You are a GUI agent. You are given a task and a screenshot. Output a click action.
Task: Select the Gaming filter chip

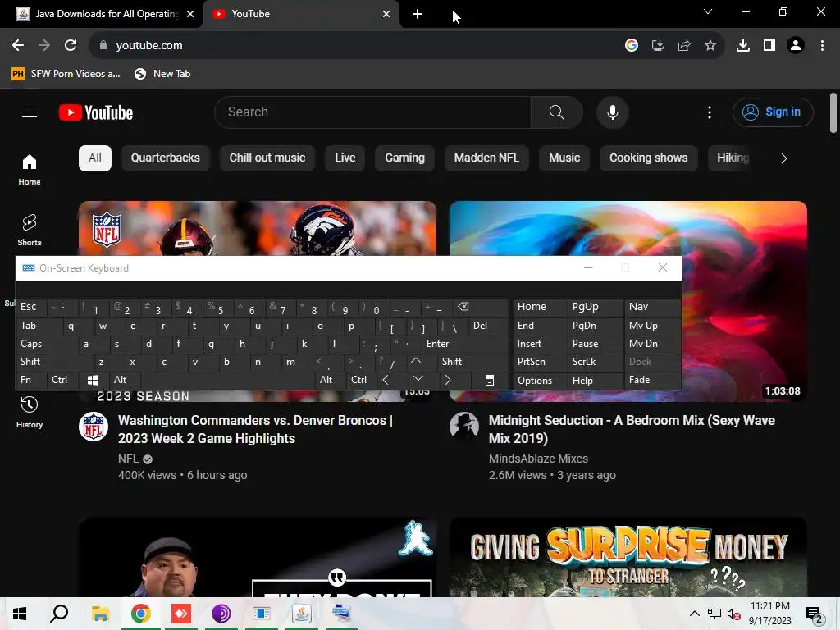[404, 158]
